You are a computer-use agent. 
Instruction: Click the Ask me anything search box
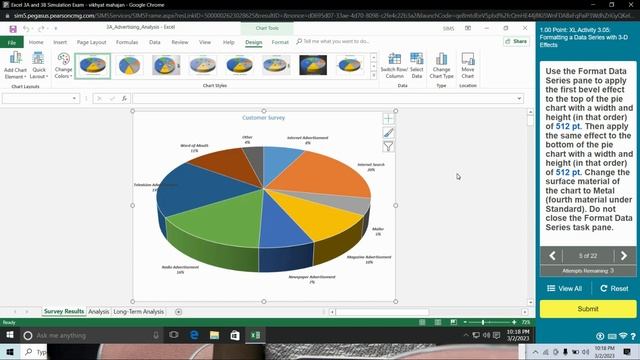[x=92, y=336]
